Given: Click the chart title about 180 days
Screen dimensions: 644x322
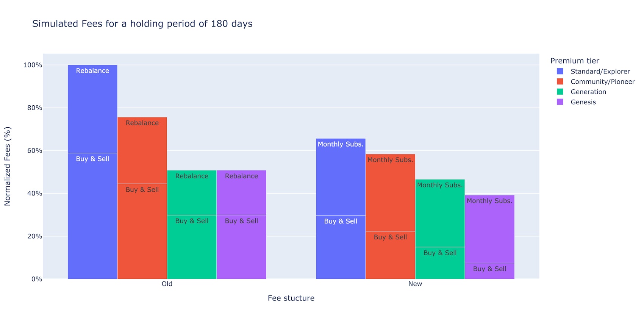Looking at the screenshot, I should (x=142, y=23).
